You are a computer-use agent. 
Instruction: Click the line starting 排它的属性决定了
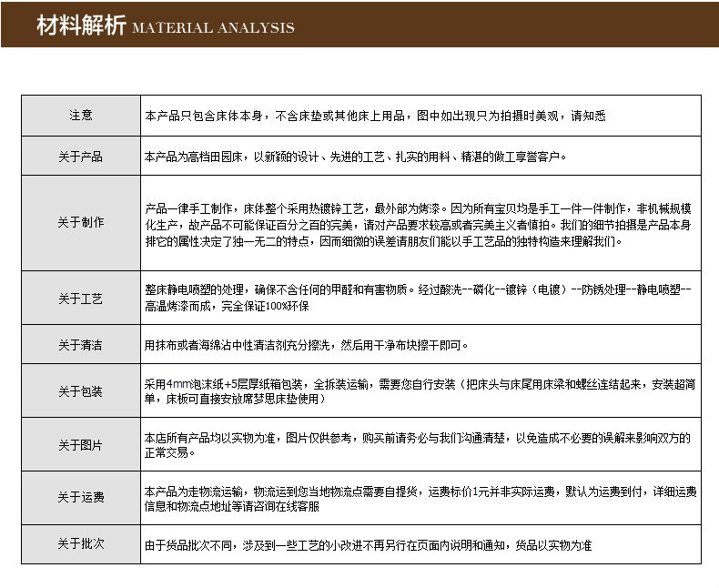383,241
